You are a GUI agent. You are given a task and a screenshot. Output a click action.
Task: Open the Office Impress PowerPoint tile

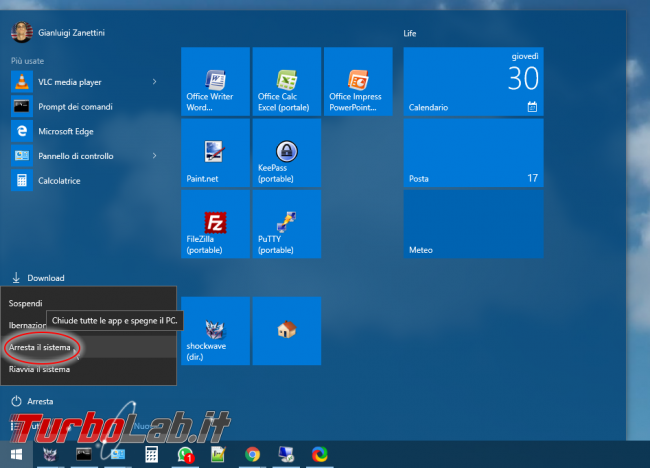pyautogui.click(x=358, y=81)
